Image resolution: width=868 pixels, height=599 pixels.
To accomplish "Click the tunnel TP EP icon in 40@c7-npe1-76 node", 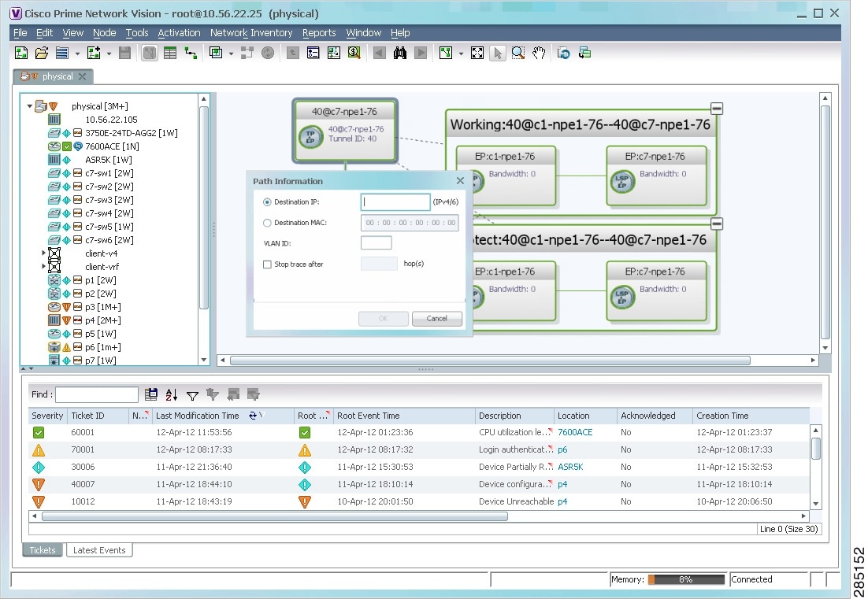I will click(x=310, y=137).
